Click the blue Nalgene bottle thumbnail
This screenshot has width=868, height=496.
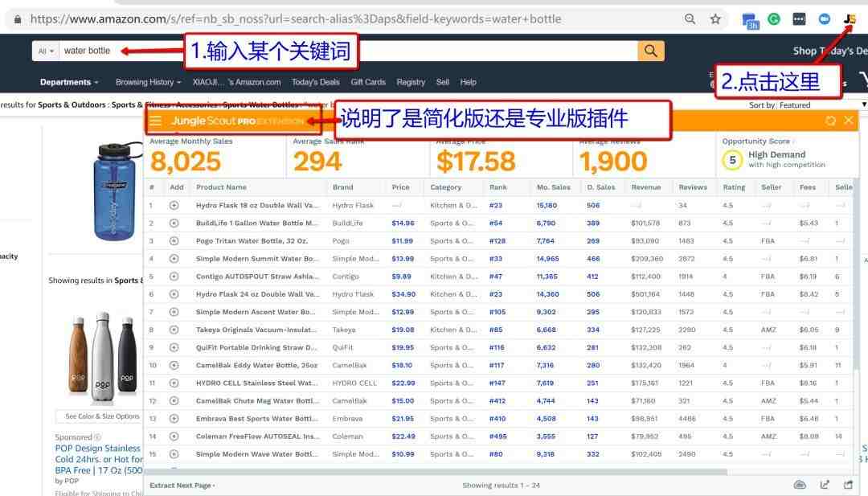(115, 191)
